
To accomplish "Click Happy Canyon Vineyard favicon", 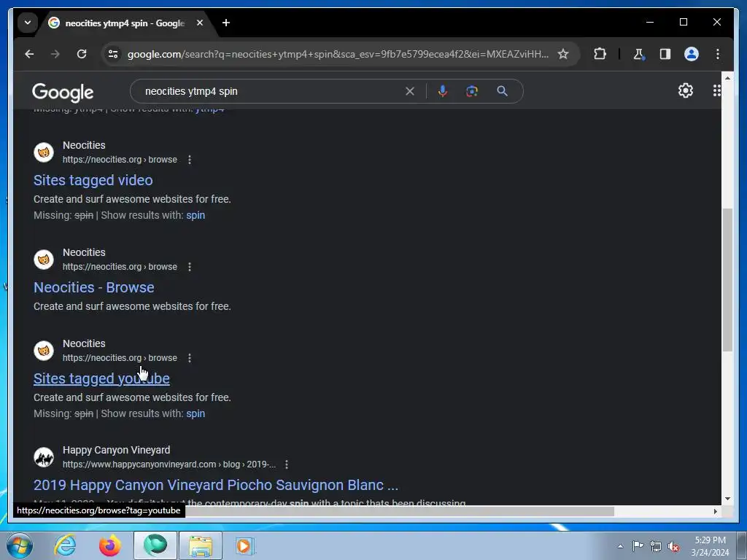I will click(x=44, y=457).
